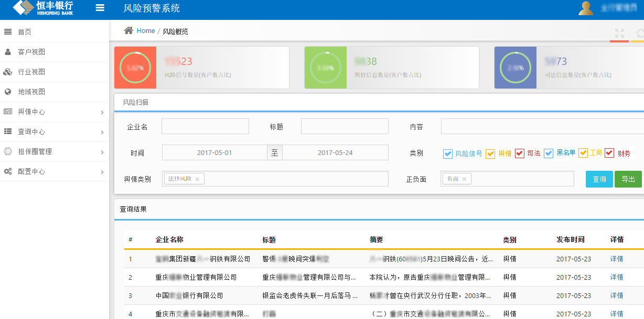Toggle the hamburger sidebar menu icon

pyautogui.click(x=100, y=8)
